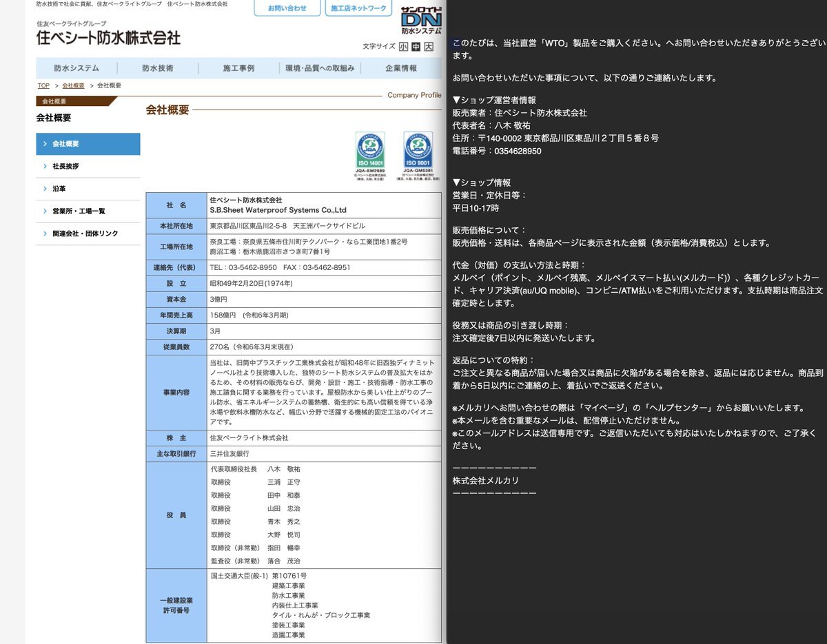Click the 住ベシート防水株式会社 header logo

(108, 37)
